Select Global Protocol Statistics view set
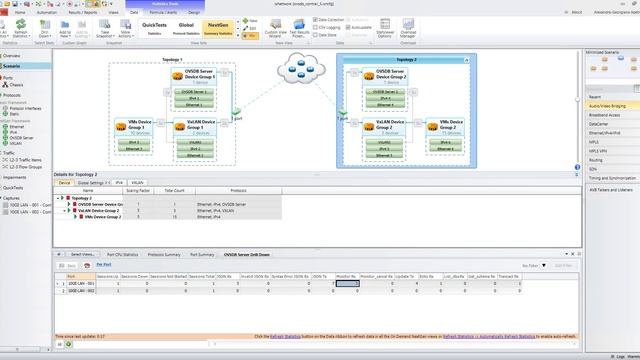This screenshot has height=360, width=640. tap(186, 29)
